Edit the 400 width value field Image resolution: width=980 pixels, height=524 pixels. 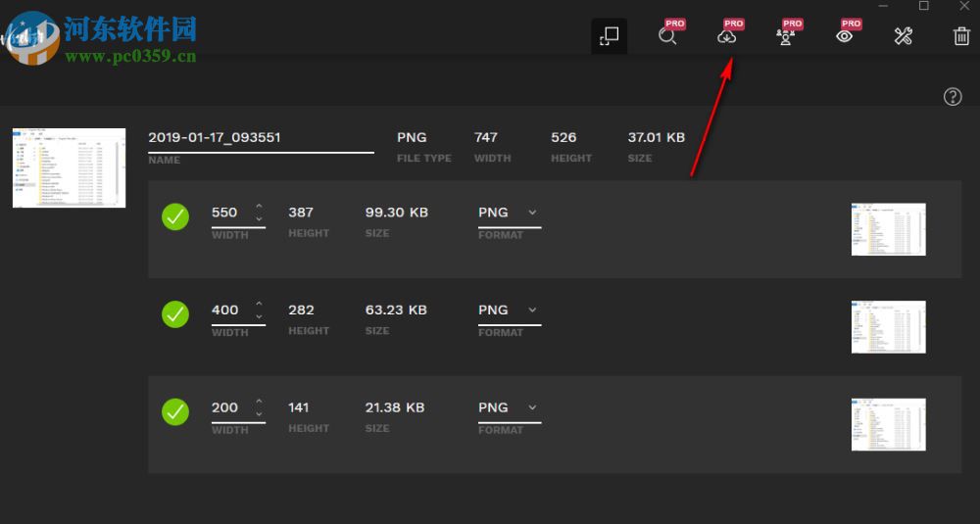click(224, 310)
